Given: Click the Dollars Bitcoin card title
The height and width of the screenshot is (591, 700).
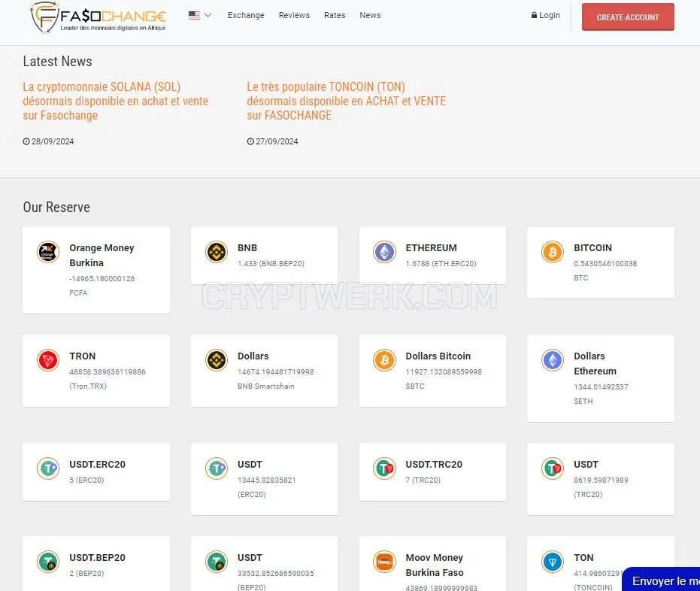Looking at the screenshot, I should (x=438, y=356).
